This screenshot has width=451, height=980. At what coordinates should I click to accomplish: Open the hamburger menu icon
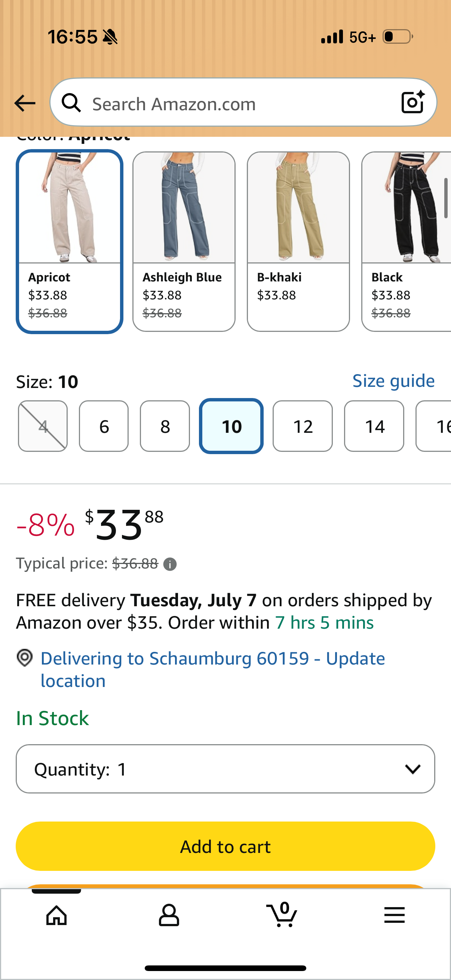tap(394, 915)
